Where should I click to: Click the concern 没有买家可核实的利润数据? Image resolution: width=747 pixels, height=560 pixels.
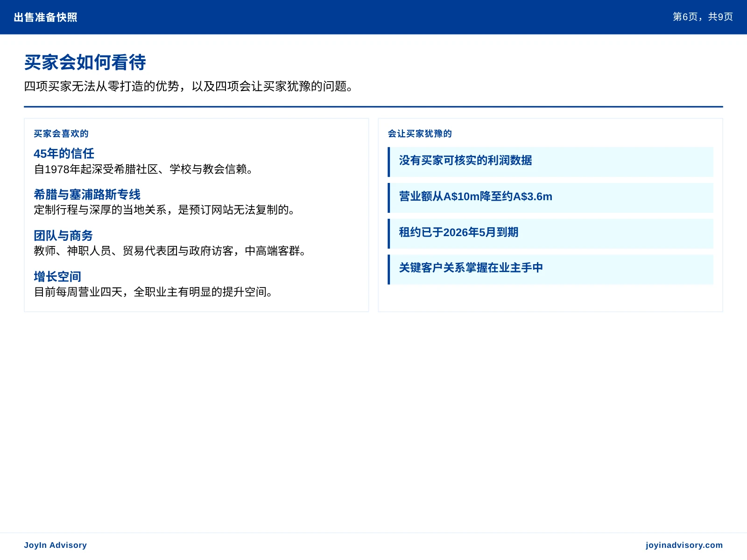click(x=550, y=161)
